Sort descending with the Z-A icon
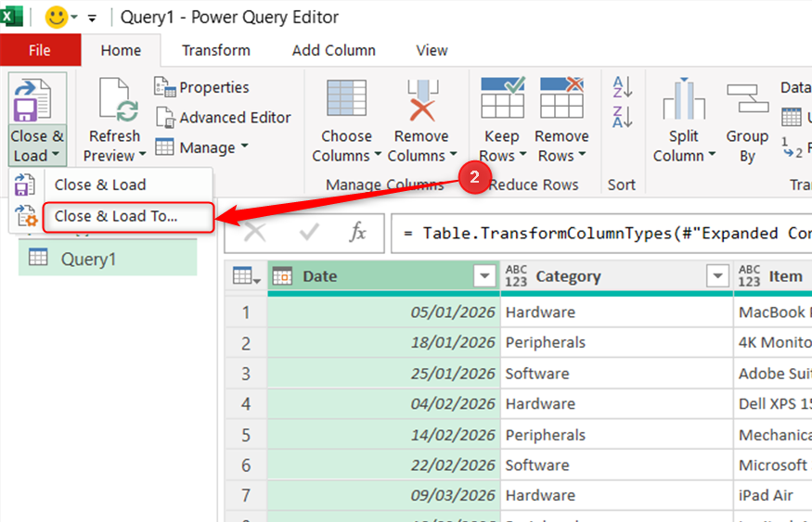 tap(622, 117)
